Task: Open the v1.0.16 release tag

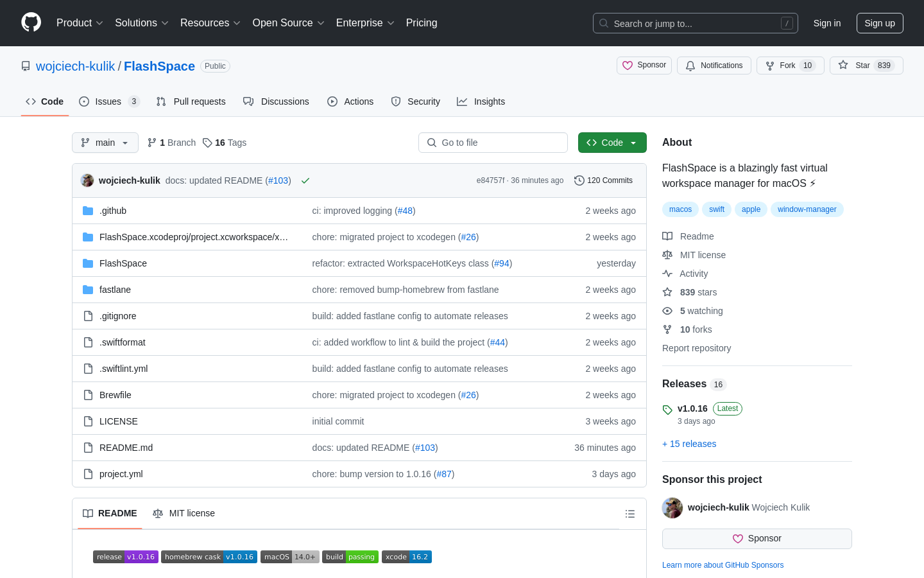Action: pos(692,408)
